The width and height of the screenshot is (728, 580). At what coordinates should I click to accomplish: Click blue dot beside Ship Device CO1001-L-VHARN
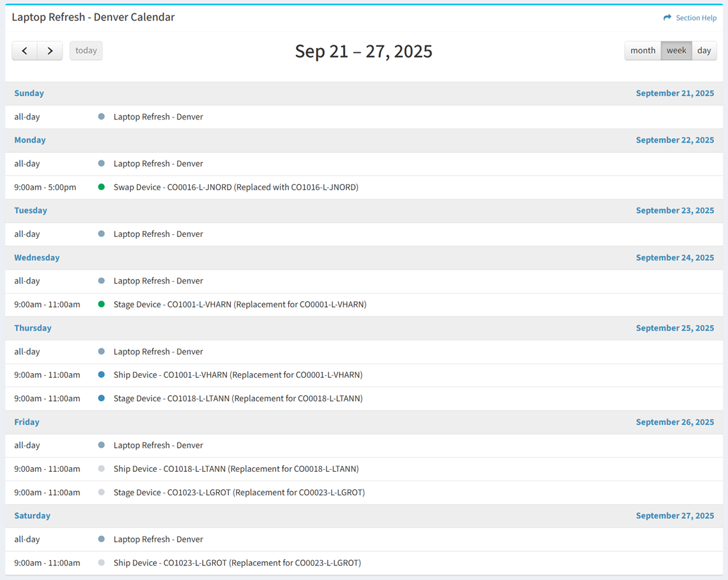tap(101, 375)
